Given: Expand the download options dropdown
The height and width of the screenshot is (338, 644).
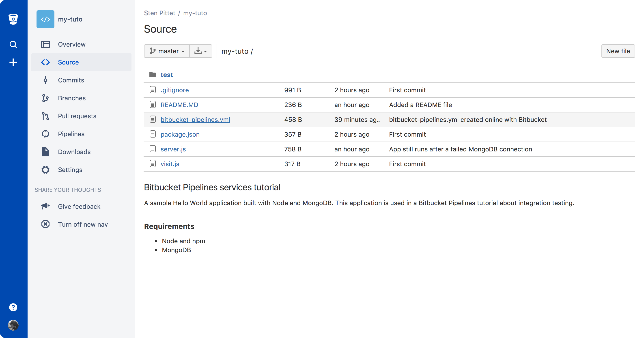Looking at the screenshot, I should click(x=200, y=51).
